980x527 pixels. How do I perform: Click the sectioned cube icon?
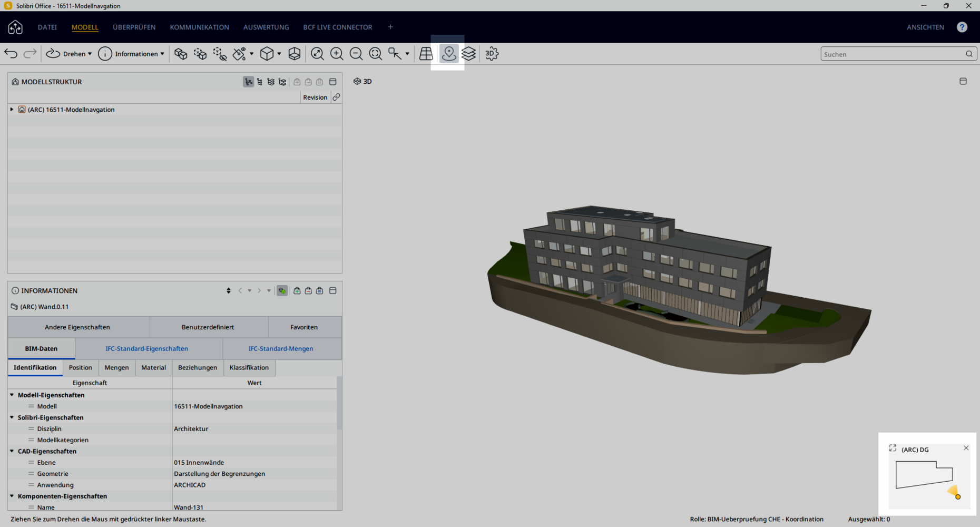tap(295, 54)
